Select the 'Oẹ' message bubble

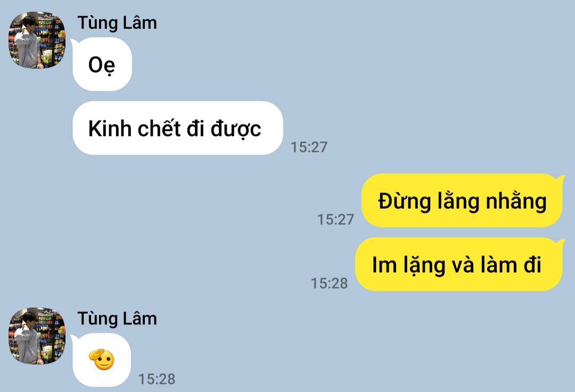click(x=102, y=64)
